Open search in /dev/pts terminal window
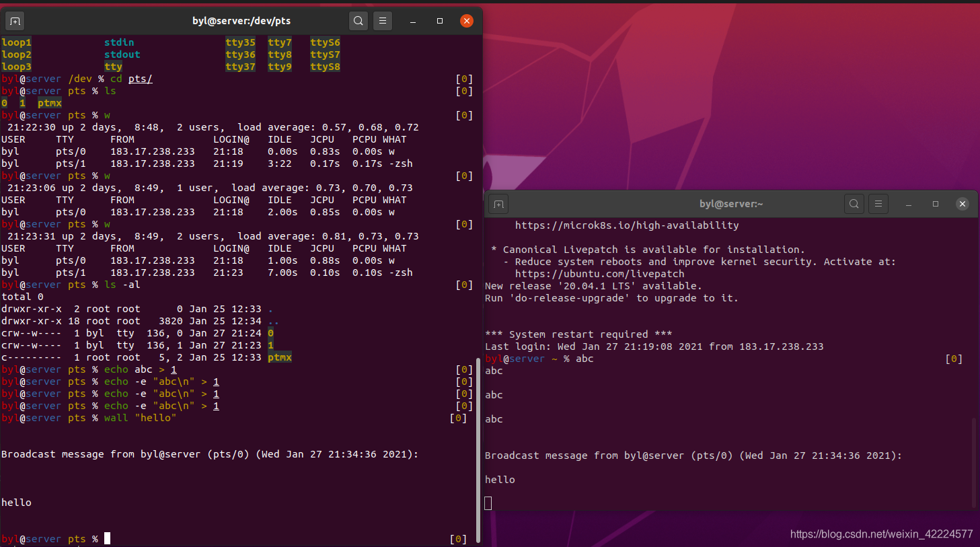Viewport: 980px width, 547px height. pyautogui.click(x=359, y=21)
